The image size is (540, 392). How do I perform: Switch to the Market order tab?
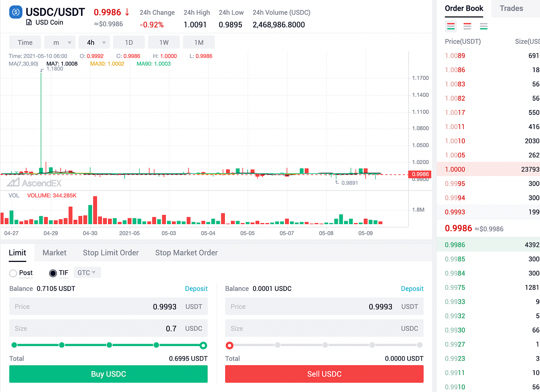(x=54, y=253)
